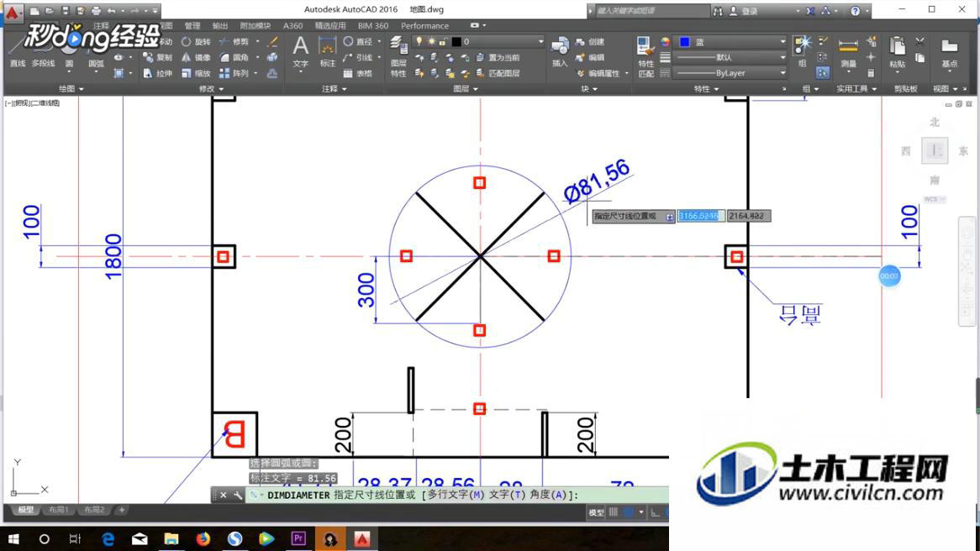The image size is (980, 551).
Task: Toggle group selection icon in Group panel
Action: (x=823, y=73)
